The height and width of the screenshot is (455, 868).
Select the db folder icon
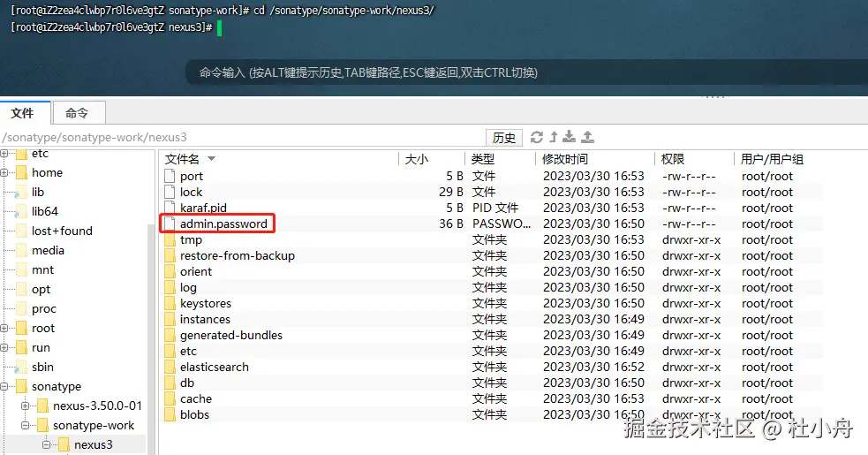click(x=170, y=383)
